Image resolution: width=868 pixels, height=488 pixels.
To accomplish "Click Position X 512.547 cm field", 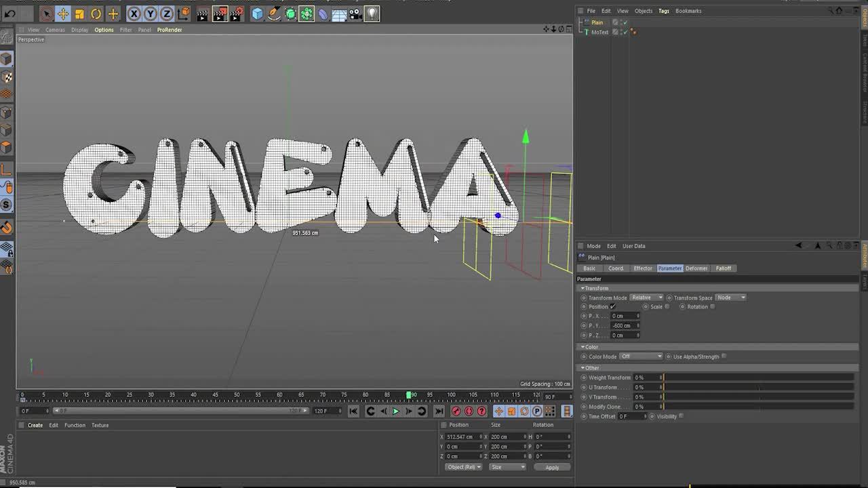I will (x=464, y=436).
